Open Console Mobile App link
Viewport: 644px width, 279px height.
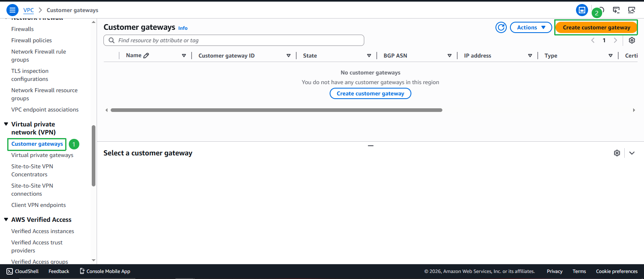(105, 271)
